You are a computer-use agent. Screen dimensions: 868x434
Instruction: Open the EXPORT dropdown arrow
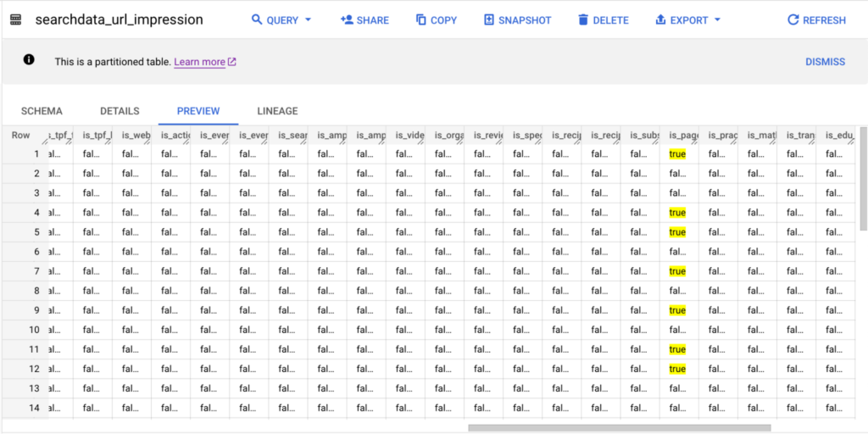tap(717, 20)
